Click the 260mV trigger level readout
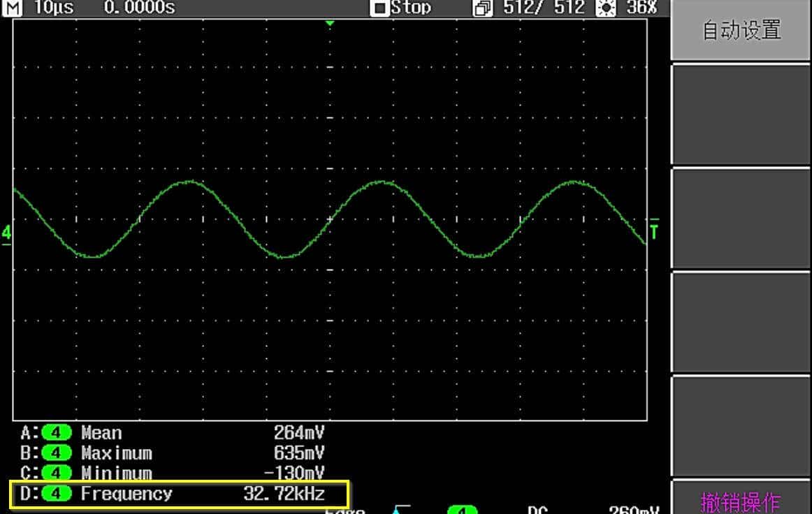This screenshot has width=812, height=514. [x=633, y=510]
